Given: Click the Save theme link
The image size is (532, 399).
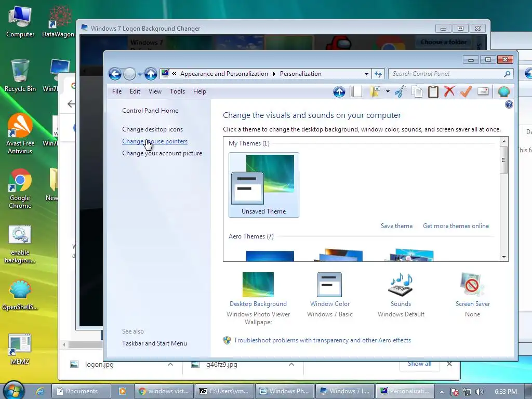Looking at the screenshot, I should pyautogui.click(x=396, y=226).
